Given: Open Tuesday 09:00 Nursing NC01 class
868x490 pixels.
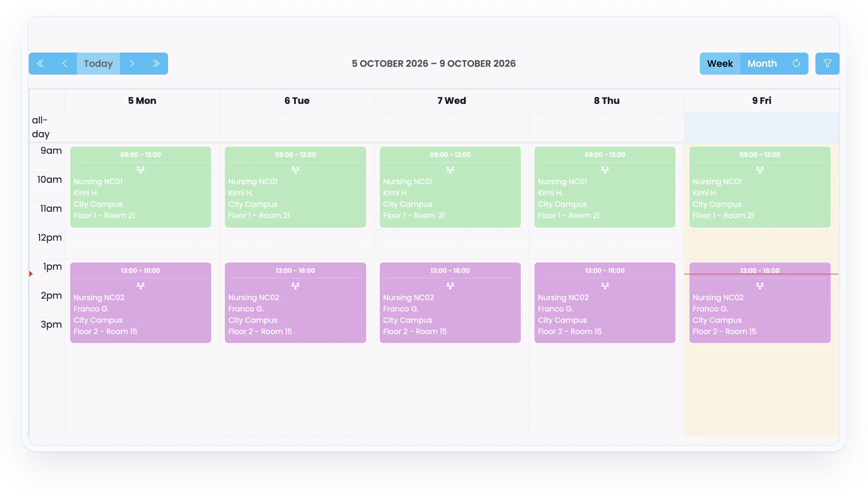Looking at the screenshot, I should coord(295,187).
